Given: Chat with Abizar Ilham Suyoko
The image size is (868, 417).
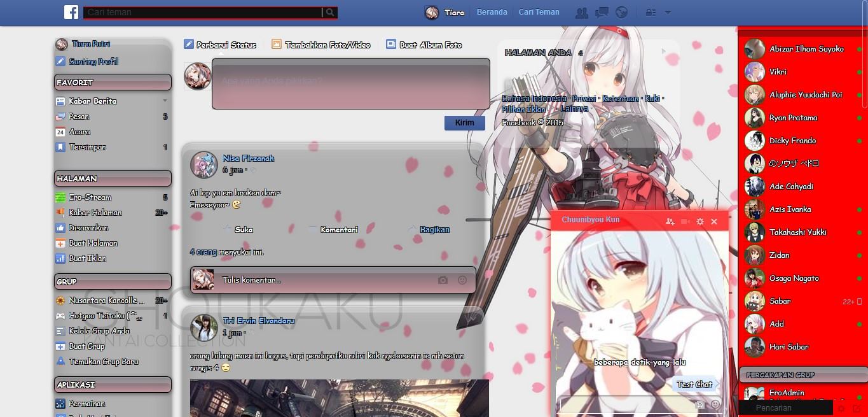Looking at the screenshot, I should [x=803, y=49].
